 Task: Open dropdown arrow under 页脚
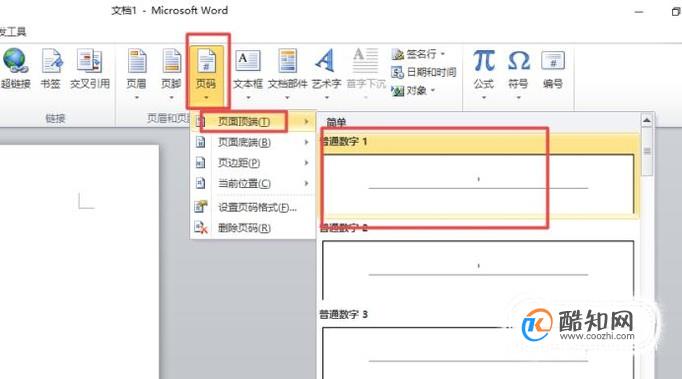[x=171, y=97]
